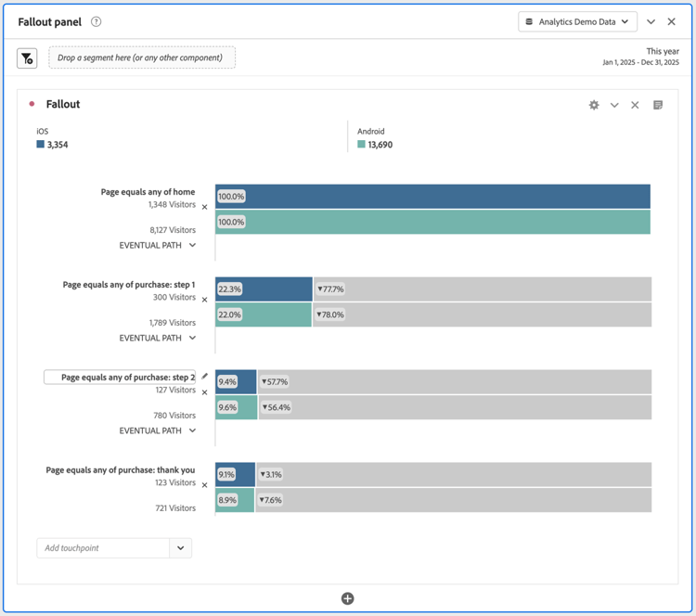Click the Fallout panel help icon
The width and height of the screenshot is (696, 616).
coord(96,21)
